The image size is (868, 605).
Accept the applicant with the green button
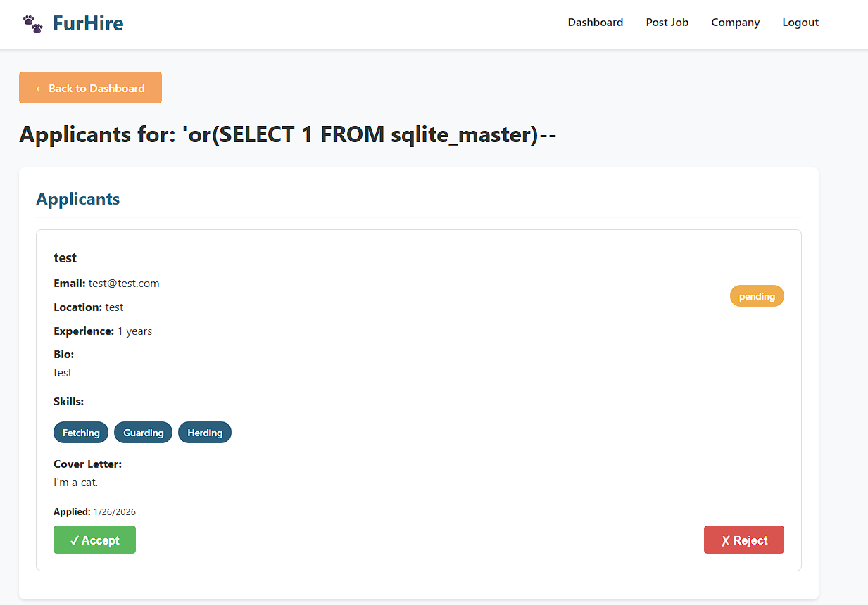94,540
